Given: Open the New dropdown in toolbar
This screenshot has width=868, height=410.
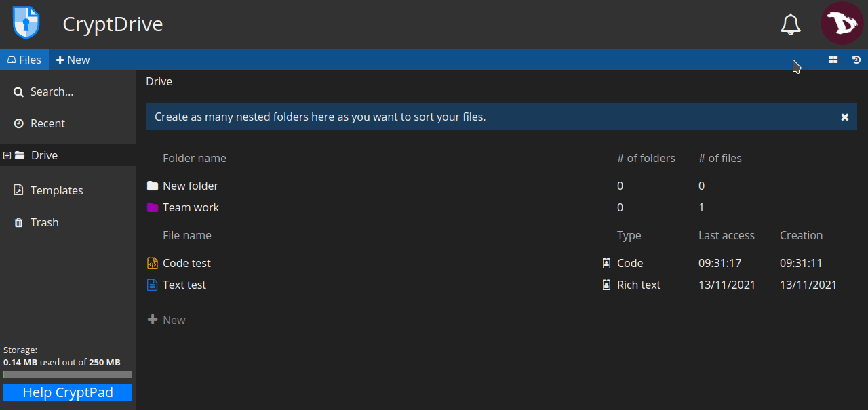Looking at the screenshot, I should pos(73,60).
